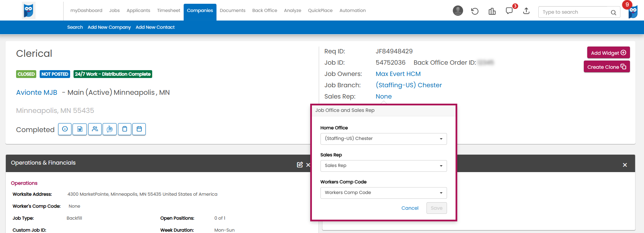Click the Week Duration value Mon-Sun
644x233 pixels.
pyautogui.click(x=224, y=230)
